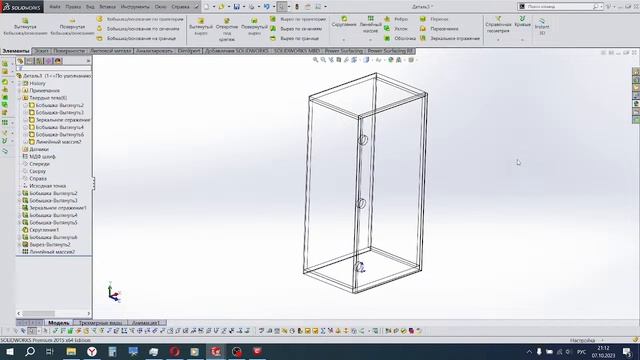Select Бобышка/основание на границе

click(136, 38)
